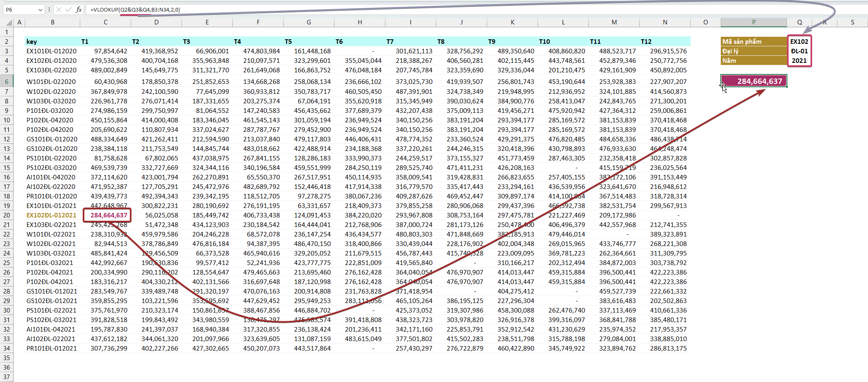Select column Q header

[x=799, y=22]
